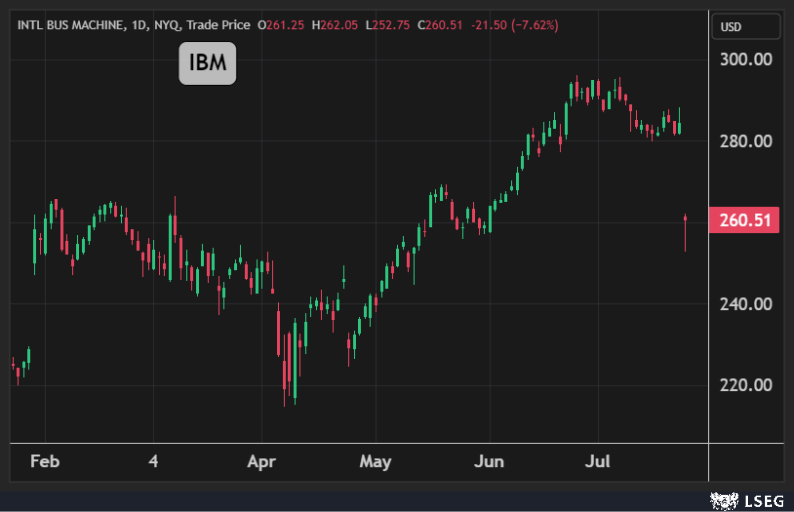The height and width of the screenshot is (512, 794).
Task: Click the 300.00 price axis label
Action: [x=746, y=59]
